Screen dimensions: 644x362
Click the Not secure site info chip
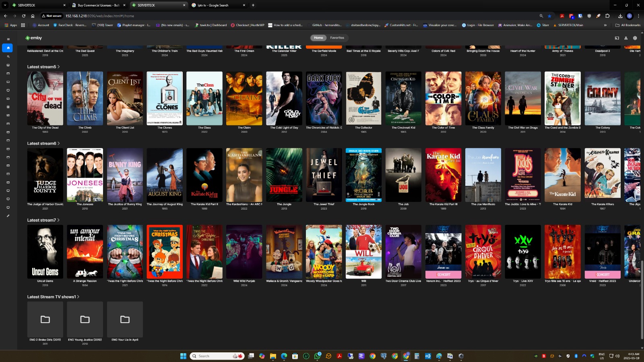click(x=52, y=16)
